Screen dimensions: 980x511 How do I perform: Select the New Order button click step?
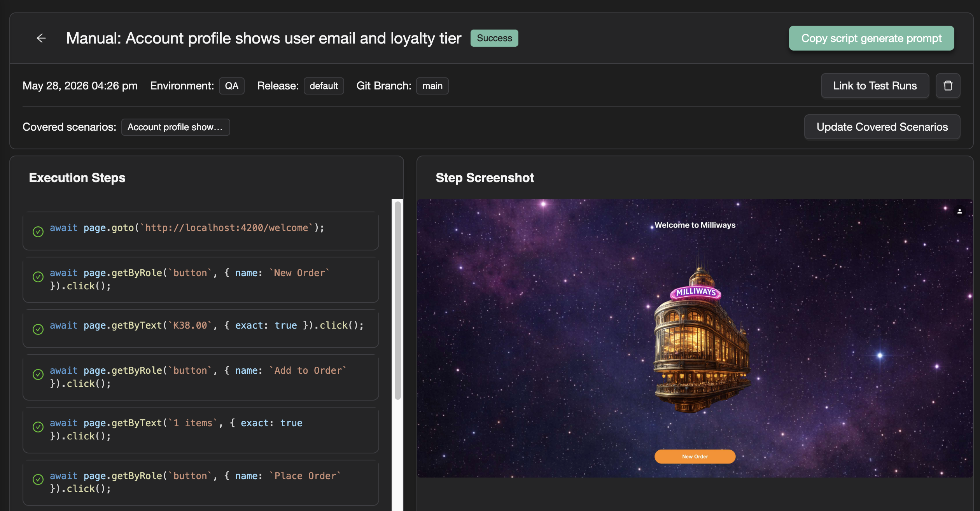point(201,280)
